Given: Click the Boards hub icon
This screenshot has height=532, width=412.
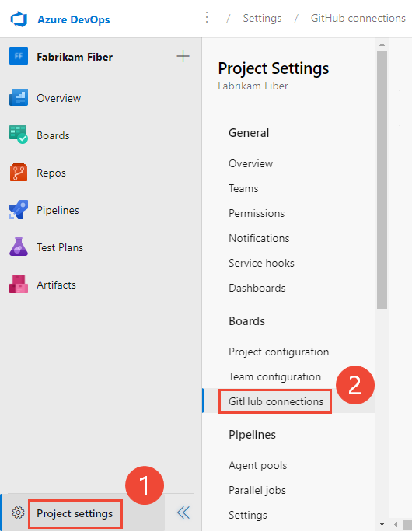Looking at the screenshot, I should [x=19, y=135].
